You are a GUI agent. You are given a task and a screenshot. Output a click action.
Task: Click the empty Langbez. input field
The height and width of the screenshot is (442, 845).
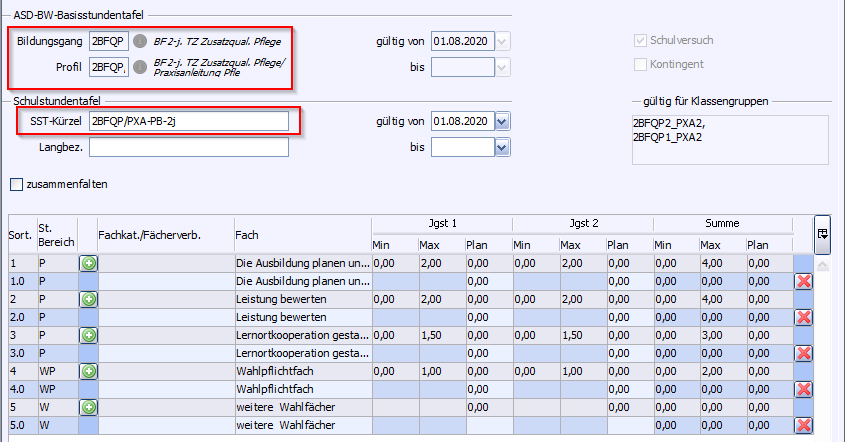click(188, 147)
